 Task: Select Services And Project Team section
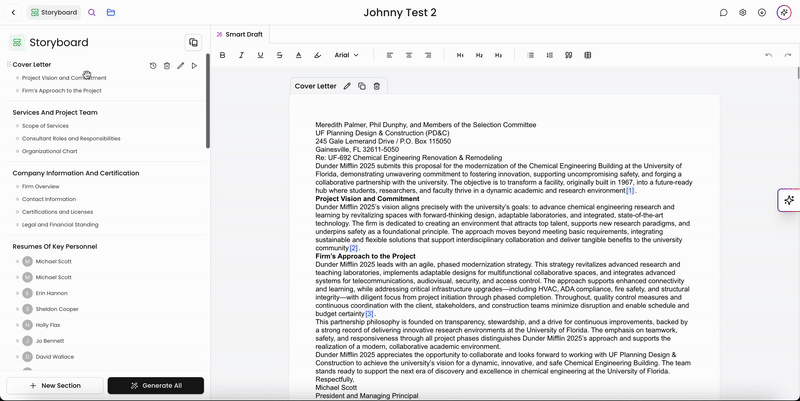click(55, 113)
